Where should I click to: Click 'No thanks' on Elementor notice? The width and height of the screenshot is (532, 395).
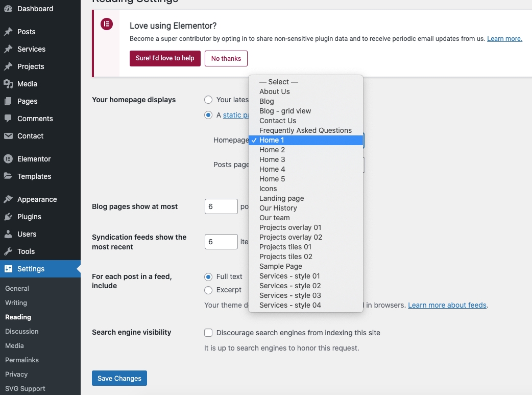coord(226,58)
